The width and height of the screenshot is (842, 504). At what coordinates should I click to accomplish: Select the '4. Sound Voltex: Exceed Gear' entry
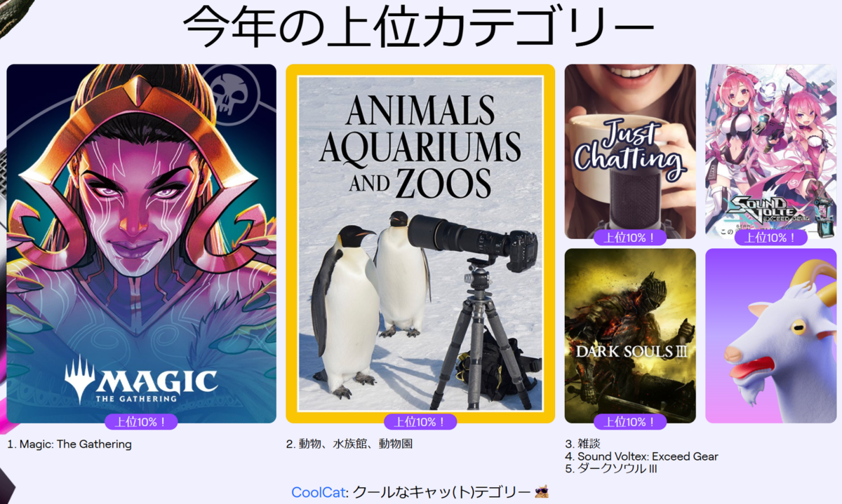641,456
